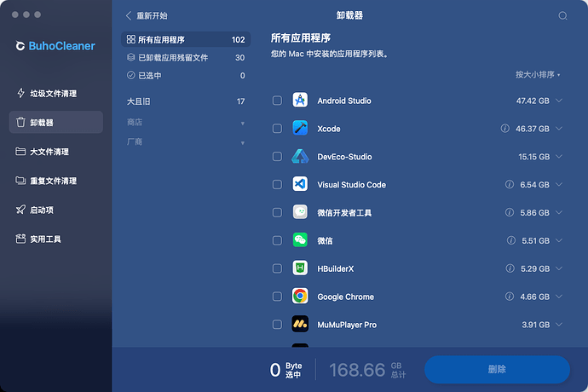Viewport: 588px width, 392px height.
Task: Open 启动项 in sidebar
Action: (x=56, y=210)
